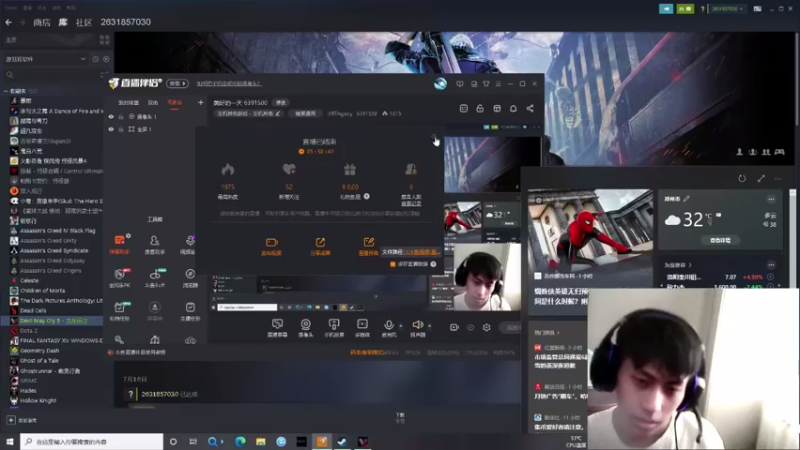Open Steam profile tab 2631857030
Viewport: 800px width, 450px height.
coord(126,22)
